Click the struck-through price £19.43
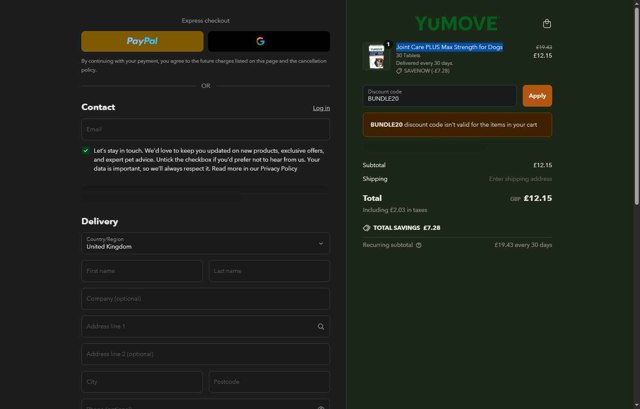The width and height of the screenshot is (640, 409). (544, 47)
